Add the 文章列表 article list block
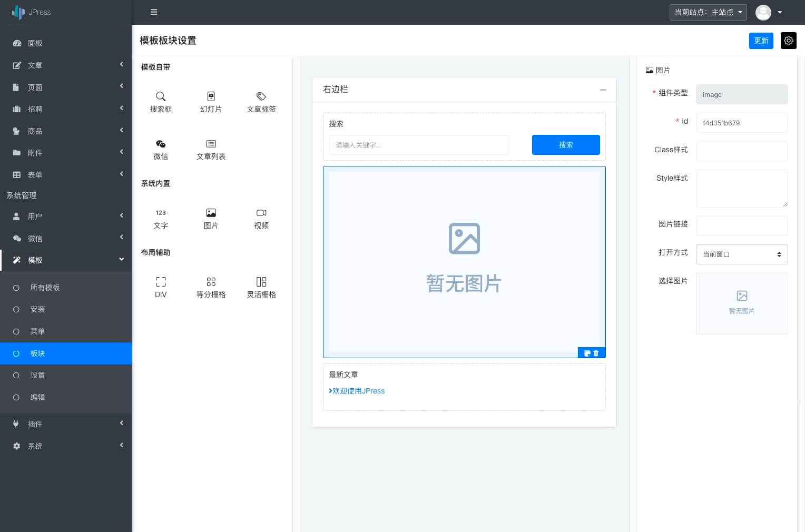805x532 pixels. point(211,150)
